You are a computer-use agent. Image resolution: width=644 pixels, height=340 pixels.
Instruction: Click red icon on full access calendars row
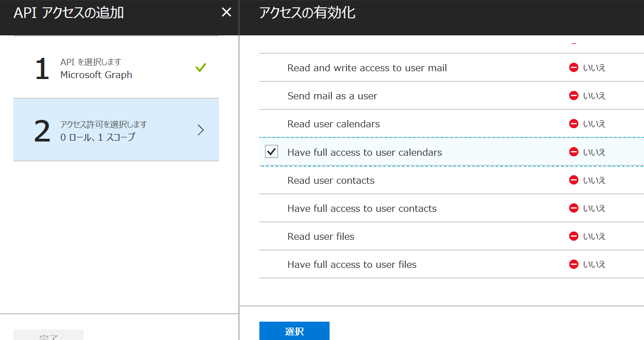(573, 152)
